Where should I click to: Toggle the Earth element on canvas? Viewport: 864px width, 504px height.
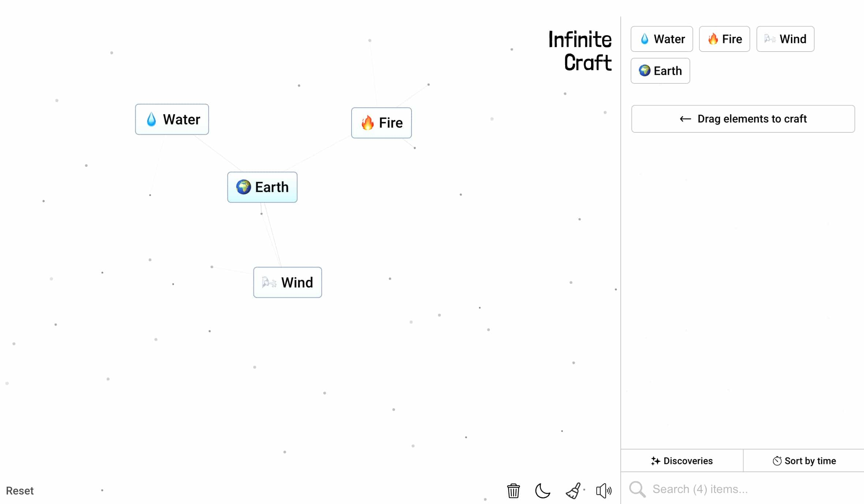point(262,187)
